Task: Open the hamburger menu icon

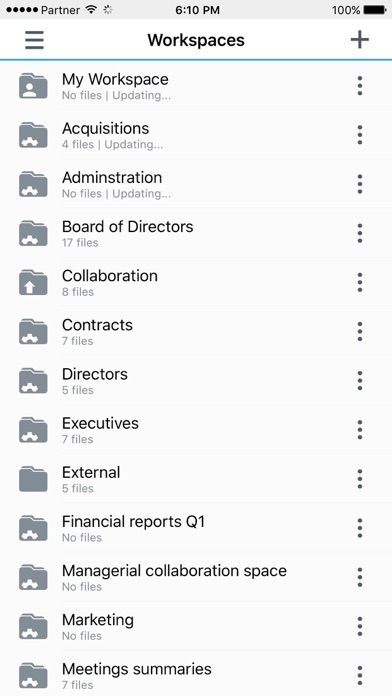Action: point(34,40)
